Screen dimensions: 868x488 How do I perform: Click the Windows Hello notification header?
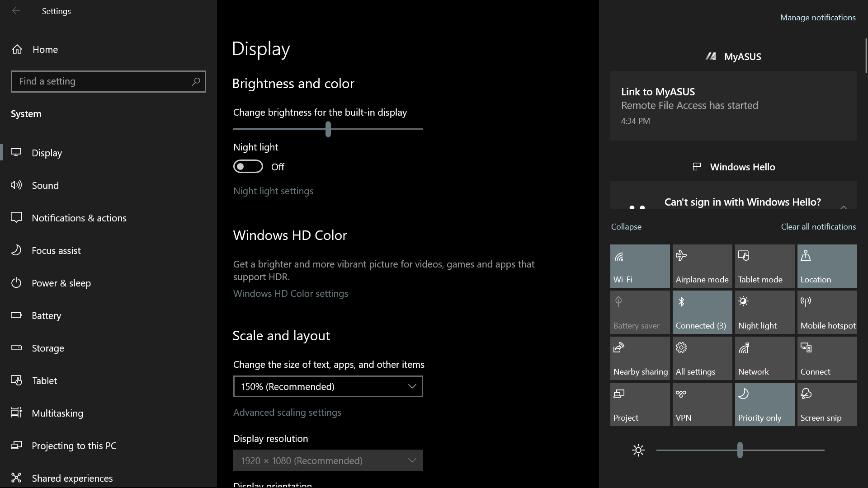(x=734, y=167)
